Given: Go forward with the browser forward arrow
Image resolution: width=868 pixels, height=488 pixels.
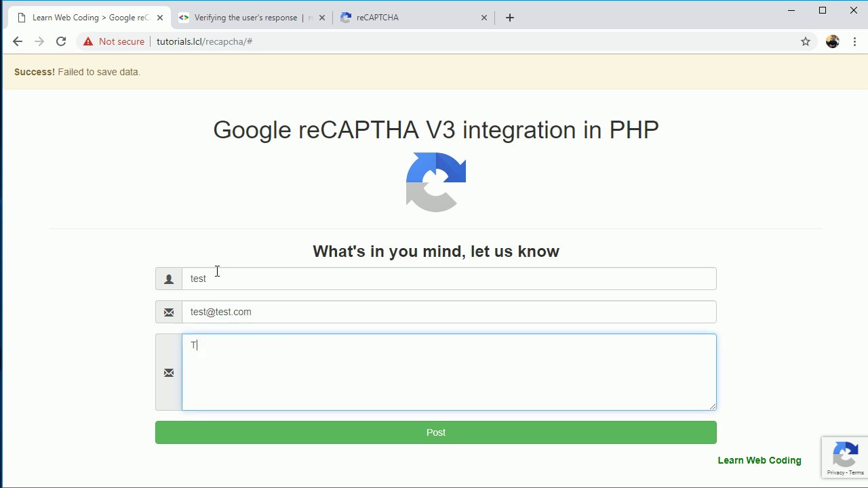Looking at the screenshot, I should [39, 41].
